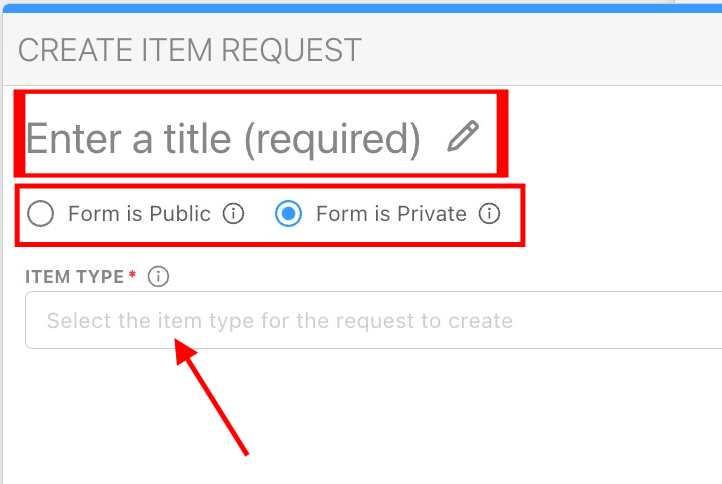Click the 'Form is Public' label text
Image resolution: width=722 pixels, height=484 pixels.
(139, 214)
